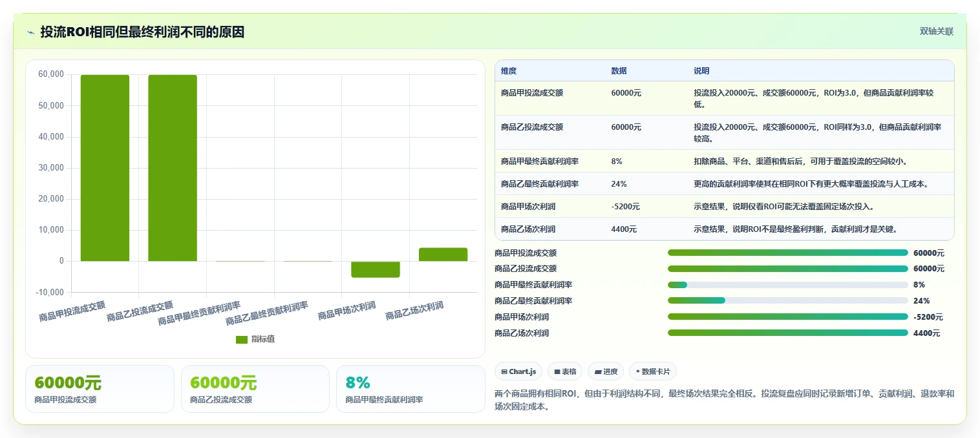Click the 60,000 y-axis label
The image size is (980, 438).
(x=51, y=74)
